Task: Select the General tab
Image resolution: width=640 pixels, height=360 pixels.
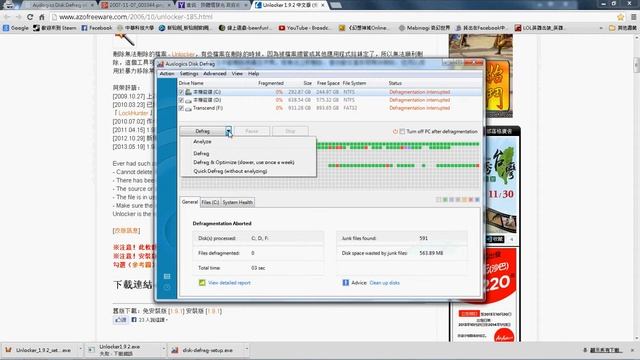Action: pos(190,202)
